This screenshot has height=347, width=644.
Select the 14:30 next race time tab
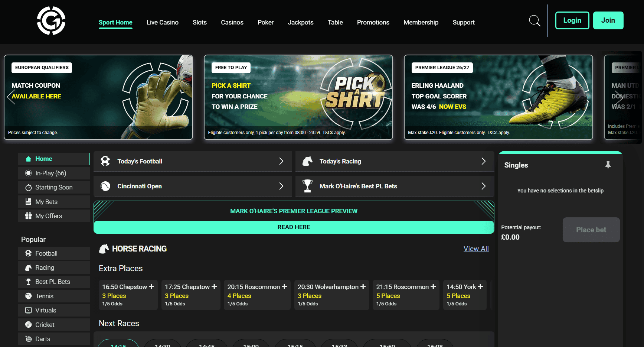(x=163, y=343)
